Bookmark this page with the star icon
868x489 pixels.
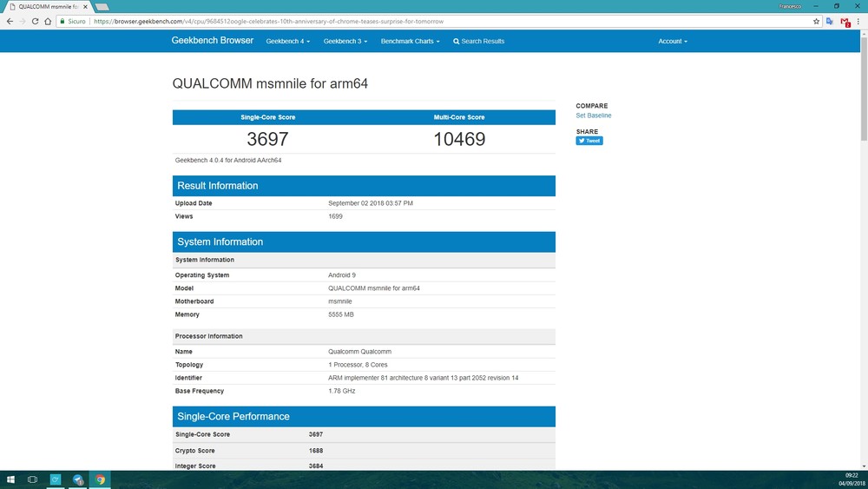point(816,21)
